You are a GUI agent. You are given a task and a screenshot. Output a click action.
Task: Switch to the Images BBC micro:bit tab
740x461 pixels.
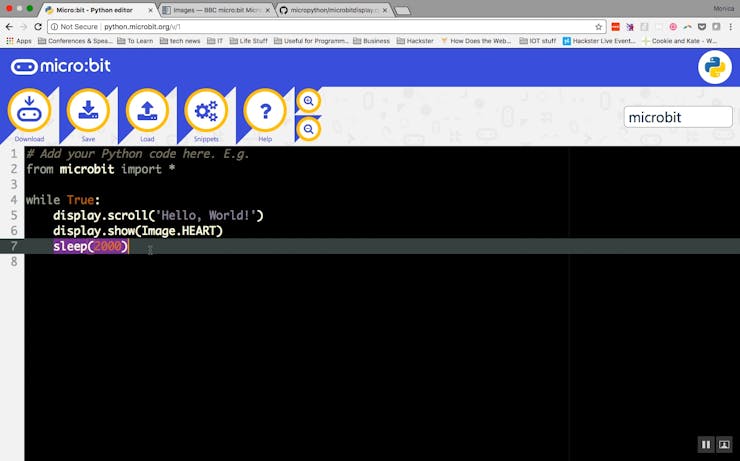[x=217, y=10]
